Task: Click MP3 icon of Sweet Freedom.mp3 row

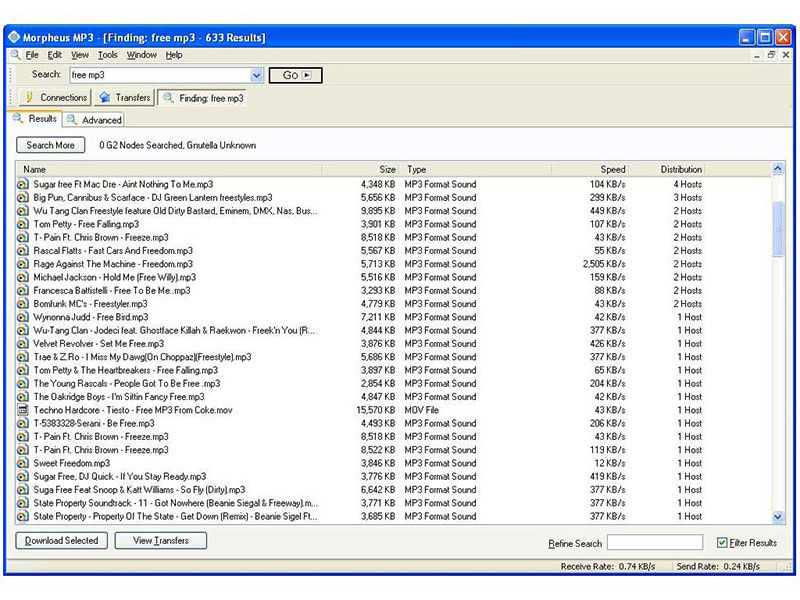Action: tap(22, 463)
